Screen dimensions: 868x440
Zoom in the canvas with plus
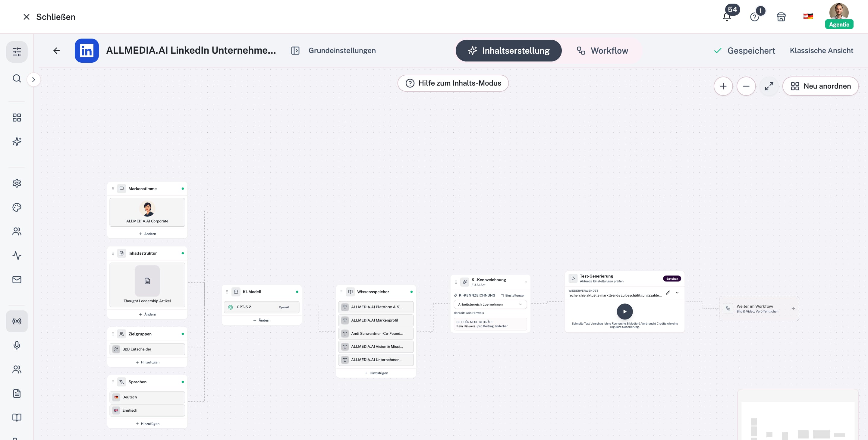723,86
